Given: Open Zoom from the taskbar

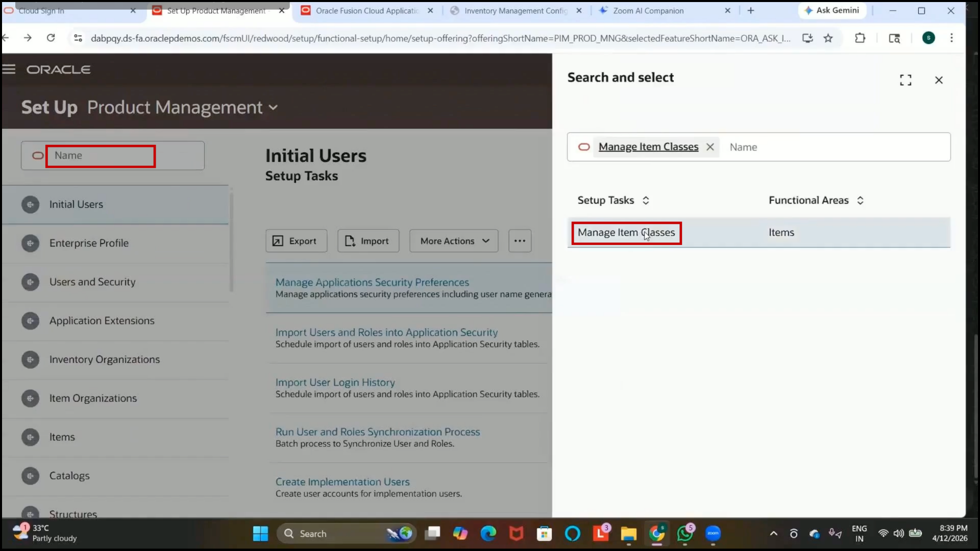Looking at the screenshot, I should (713, 534).
